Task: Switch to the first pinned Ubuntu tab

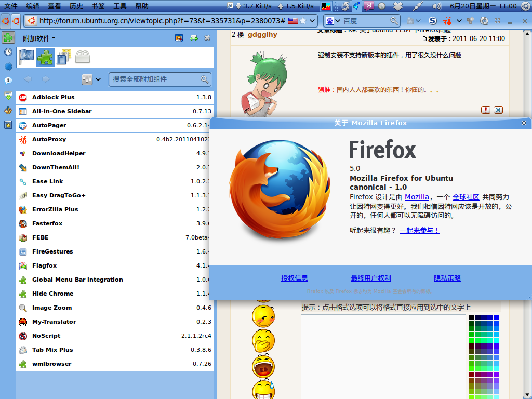Action: (5, 21)
